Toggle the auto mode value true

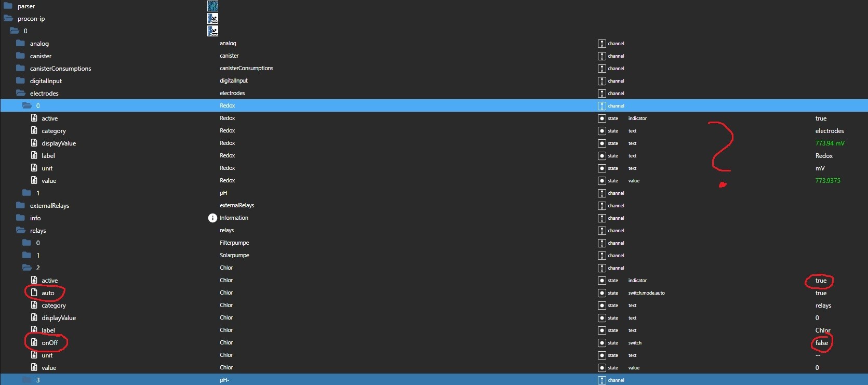pyautogui.click(x=821, y=293)
